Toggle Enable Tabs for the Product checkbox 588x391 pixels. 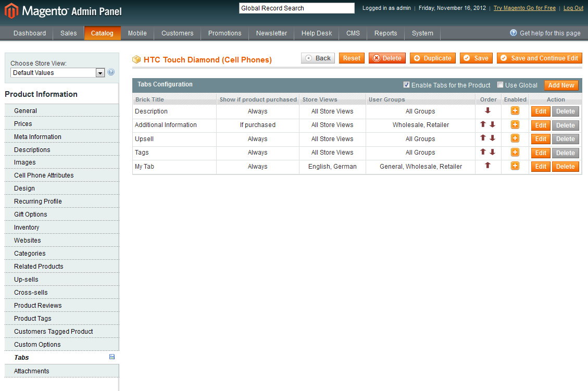click(406, 85)
